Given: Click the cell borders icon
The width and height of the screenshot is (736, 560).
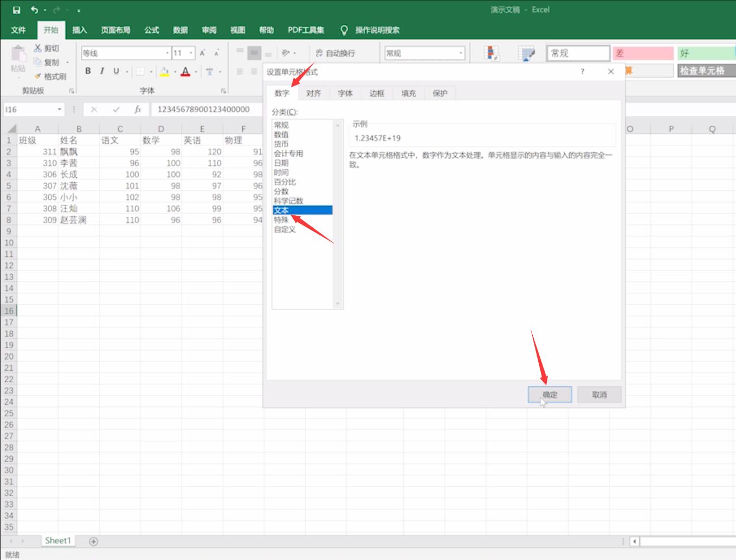Looking at the screenshot, I should click(x=140, y=71).
